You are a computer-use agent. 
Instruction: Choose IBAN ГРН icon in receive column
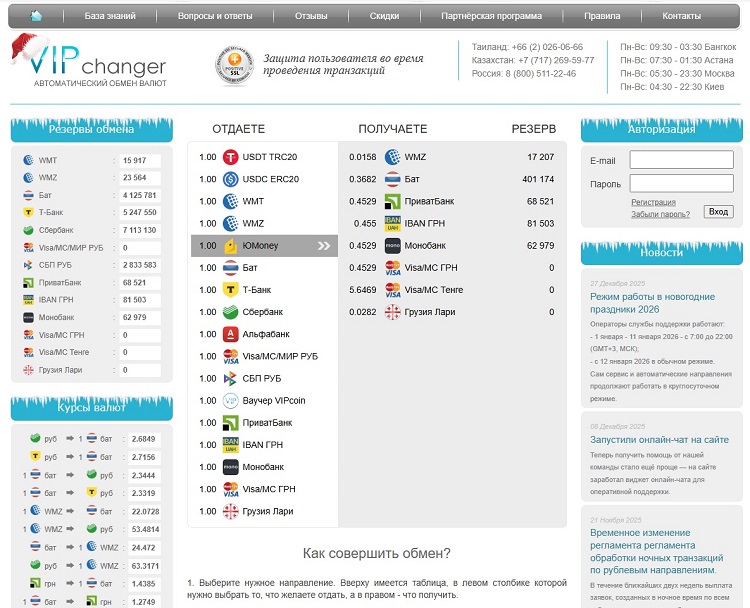[393, 223]
